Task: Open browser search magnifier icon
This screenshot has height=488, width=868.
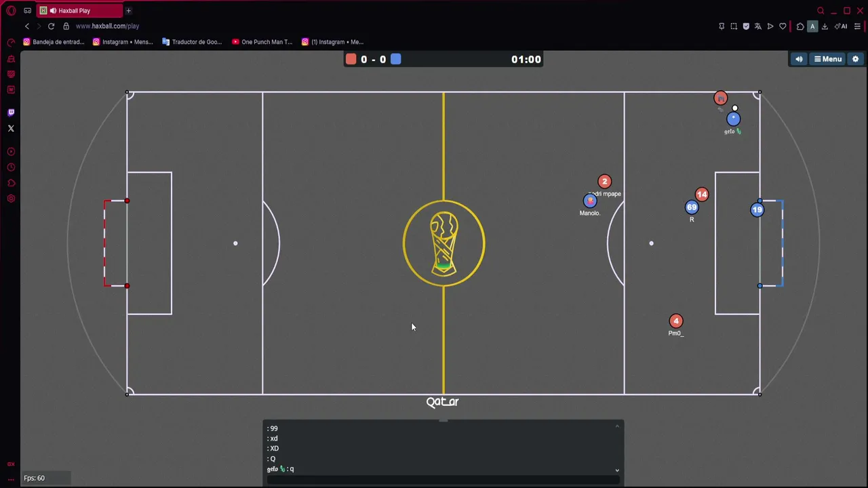Action: pos(821,11)
